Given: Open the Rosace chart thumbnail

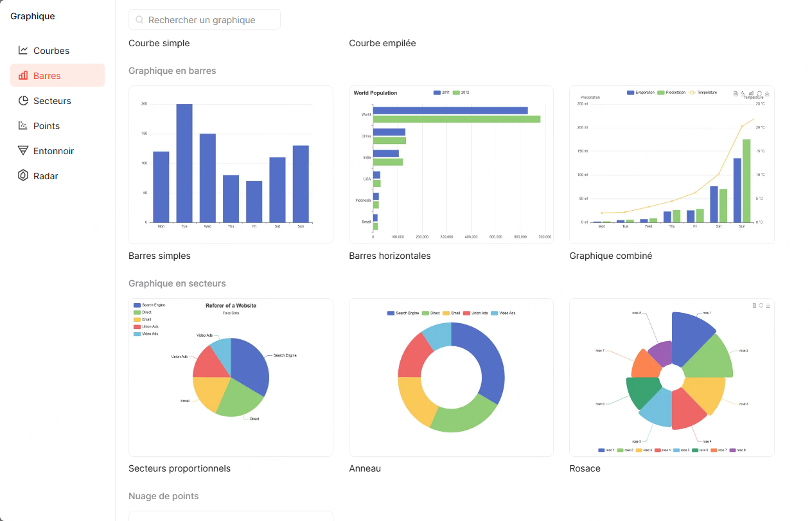Looking at the screenshot, I should coord(672,378).
